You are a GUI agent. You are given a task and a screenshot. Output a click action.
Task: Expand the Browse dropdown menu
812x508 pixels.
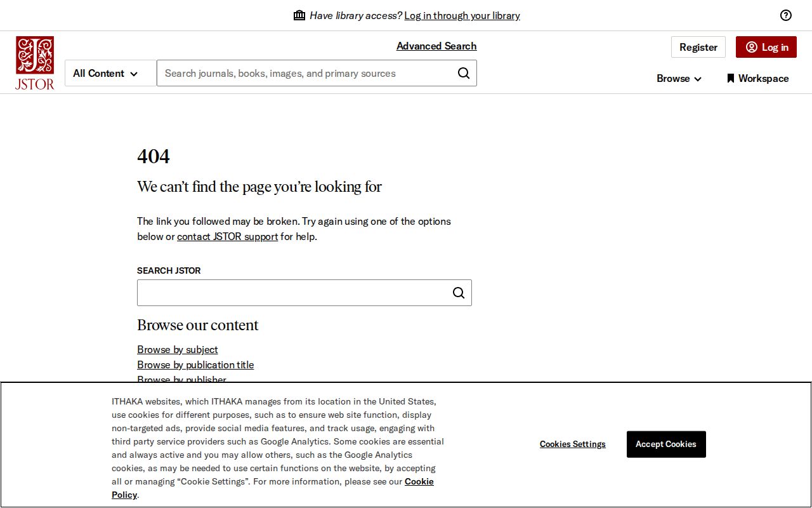(679, 78)
